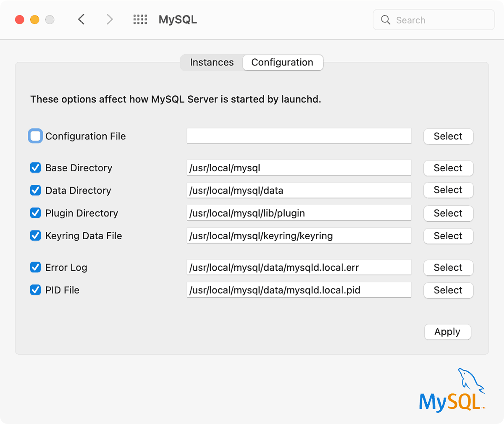Toggle the Error Log setting off
504x424 pixels.
pyautogui.click(x=35, y=267)
